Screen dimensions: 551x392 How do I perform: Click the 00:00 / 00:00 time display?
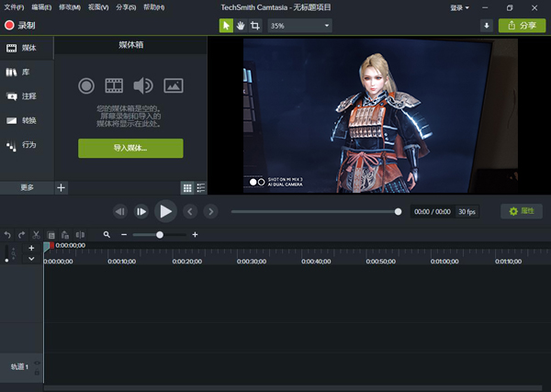(x=433, y=212)
